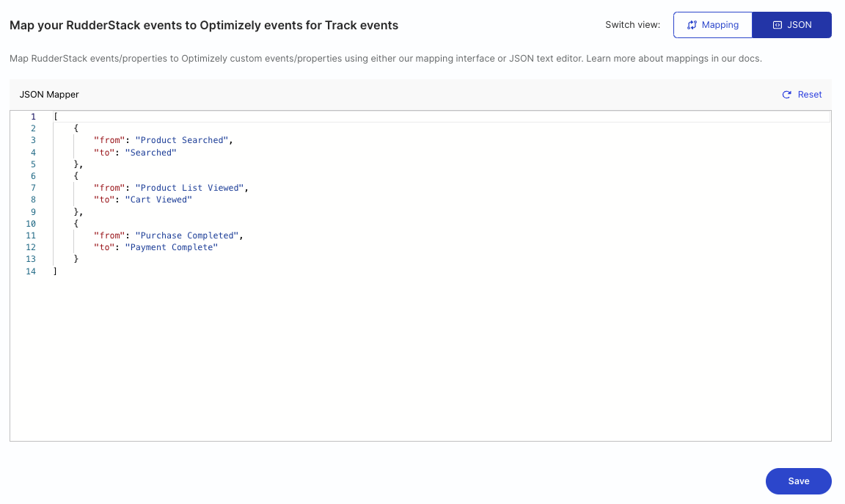Click the "from" key on line 3
845x504 pixels.
point(109,140)
